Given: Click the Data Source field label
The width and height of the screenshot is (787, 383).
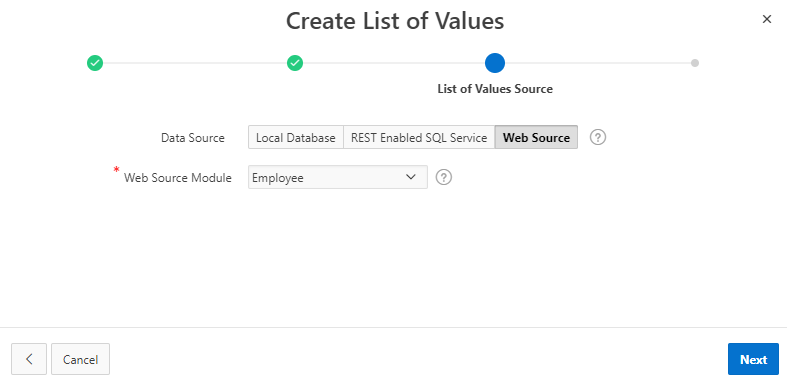Looking at the screenshot, I should pos(193,138).
